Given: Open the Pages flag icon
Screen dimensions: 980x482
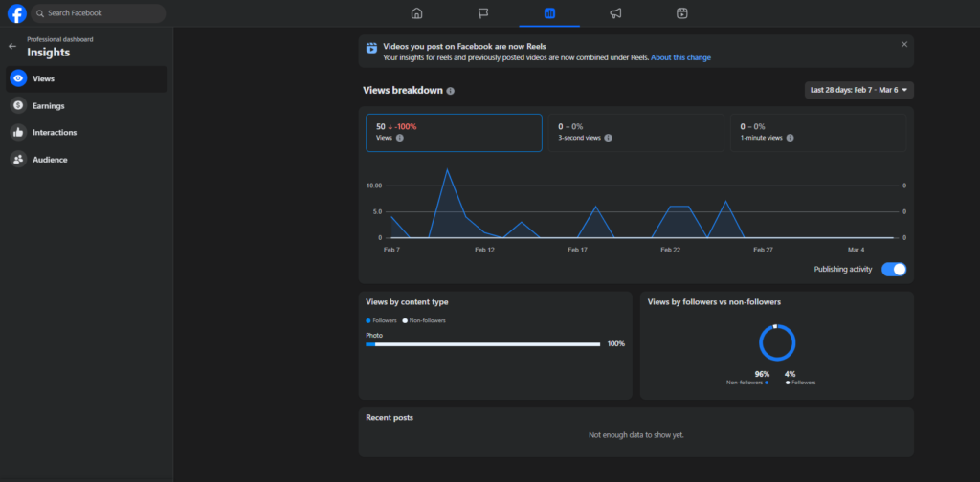Looking at the screenshot, I should coord(483,13).
